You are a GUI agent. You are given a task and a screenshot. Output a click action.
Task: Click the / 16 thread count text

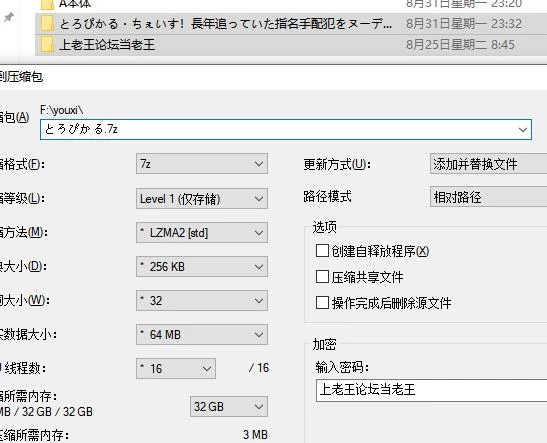tap(259, 368)
